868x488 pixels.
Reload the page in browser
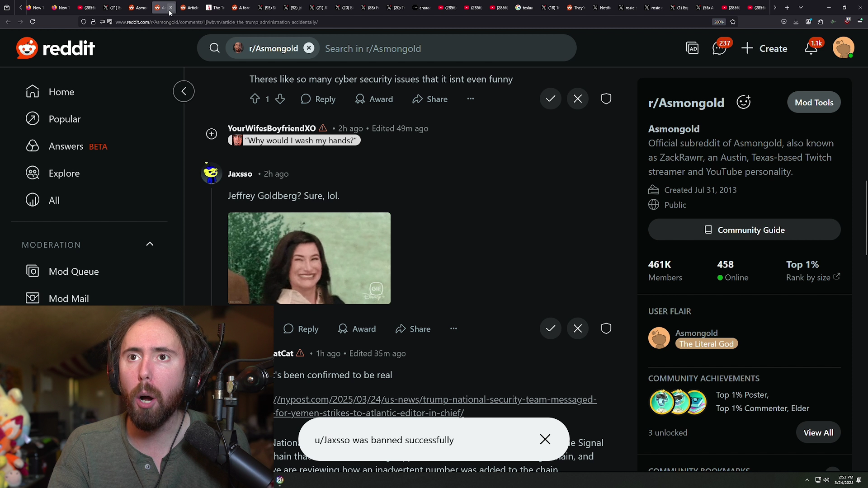(x=33, y=22)
